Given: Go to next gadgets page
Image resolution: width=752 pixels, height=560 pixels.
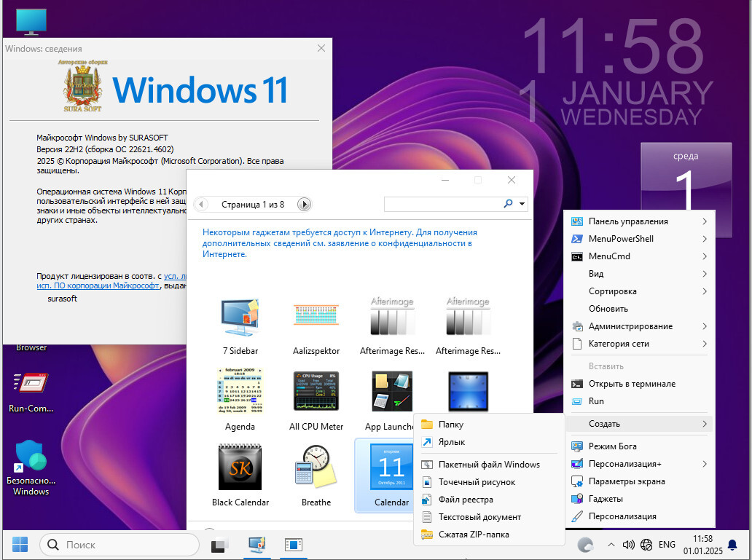Looking at the screenshot, I should coord(304,204).
